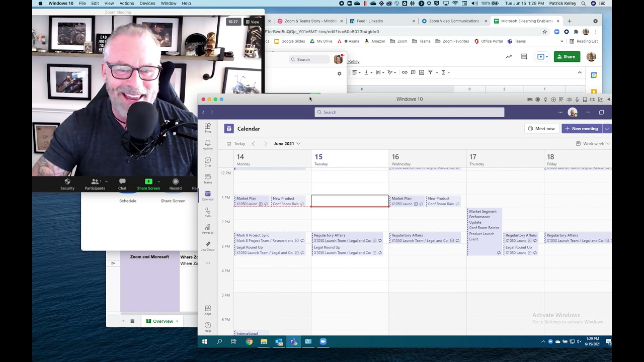Open June 2021 month picker dropdown
The image size is (644, 362).
(287, 144)
